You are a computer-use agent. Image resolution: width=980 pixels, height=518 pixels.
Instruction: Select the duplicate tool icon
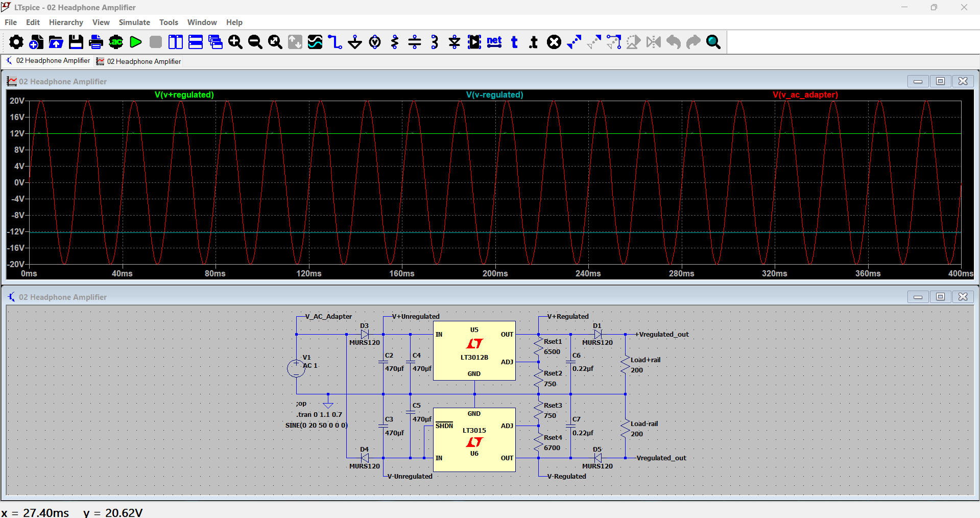click(574, 42)
